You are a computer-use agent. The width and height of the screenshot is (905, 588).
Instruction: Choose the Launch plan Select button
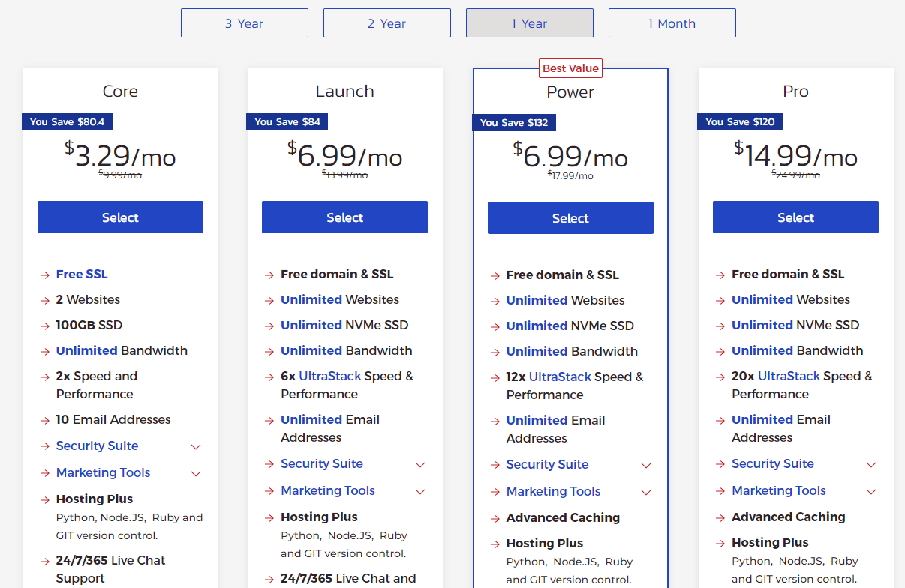pyautogui.click(x=344, y=217)
